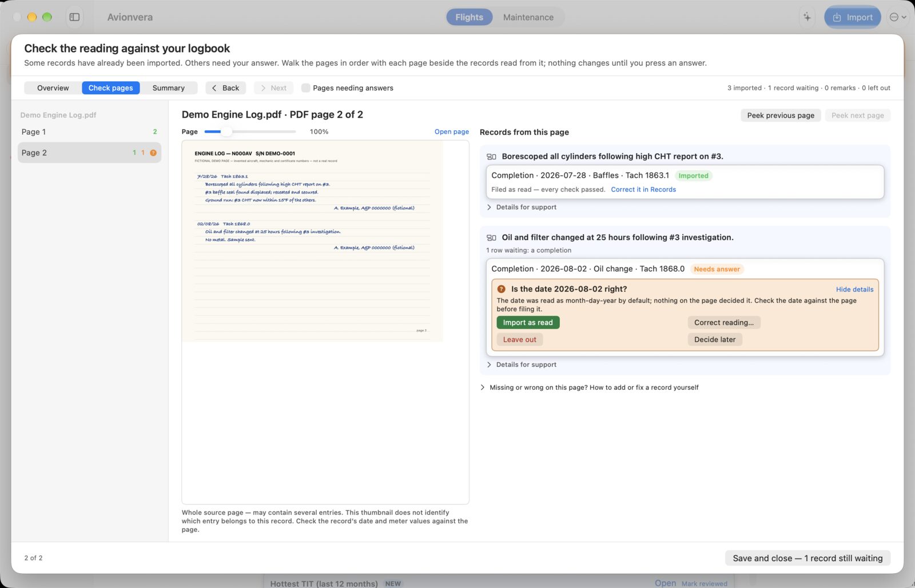Select Page 2 in the sidebar

(89, 153)
